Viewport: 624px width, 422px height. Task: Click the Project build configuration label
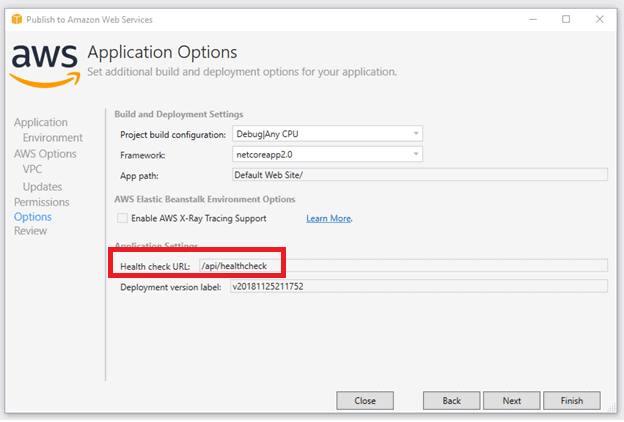click(173, 135)
